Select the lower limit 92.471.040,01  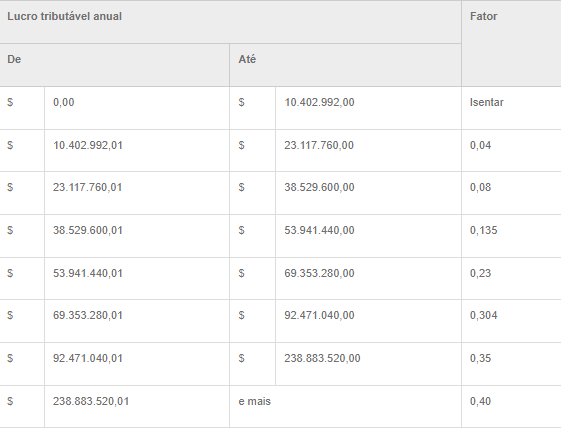point(137,364)
